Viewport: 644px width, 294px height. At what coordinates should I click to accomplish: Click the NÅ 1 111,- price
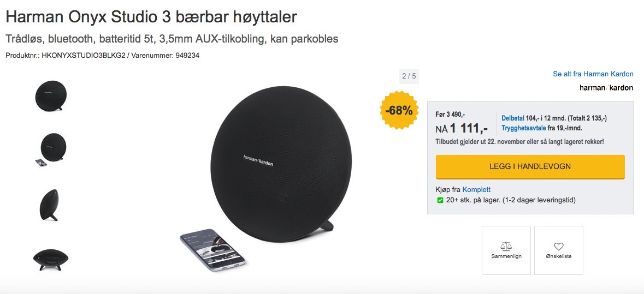coord(462,129)
